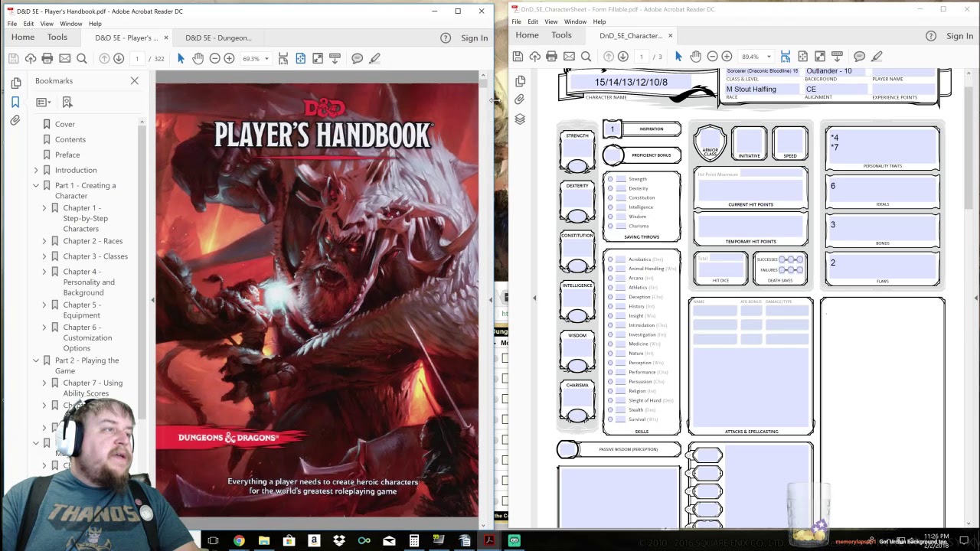This screenshot has height=551, width=980.
Task: Zoom in on the Player's Handbook page
Action: click(229, 58)
